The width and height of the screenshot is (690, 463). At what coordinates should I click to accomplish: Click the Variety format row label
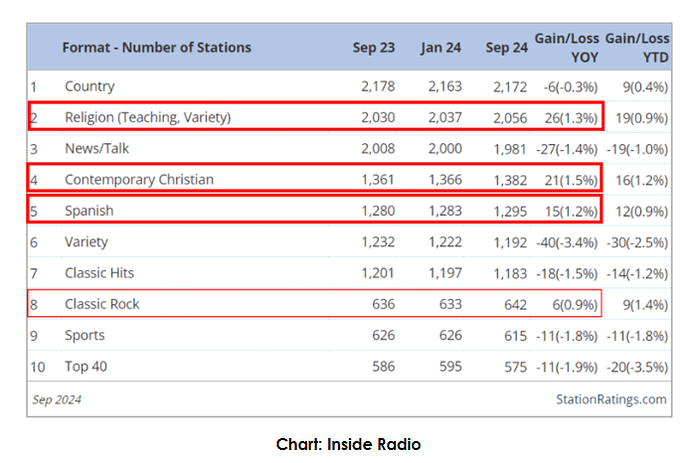86,242
